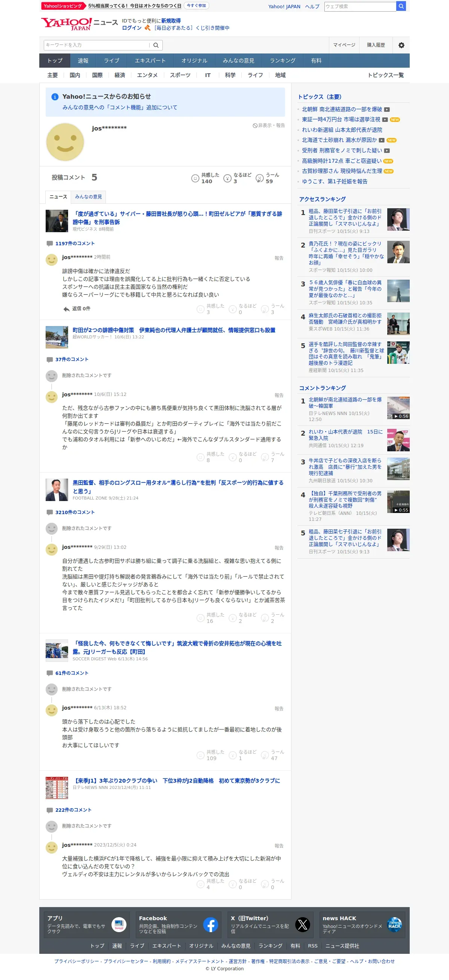Viewport: 449px width, 980px height.
Task: Open ゆうこす、第1子妊娠を報告 topic
Action: (335, 182)
